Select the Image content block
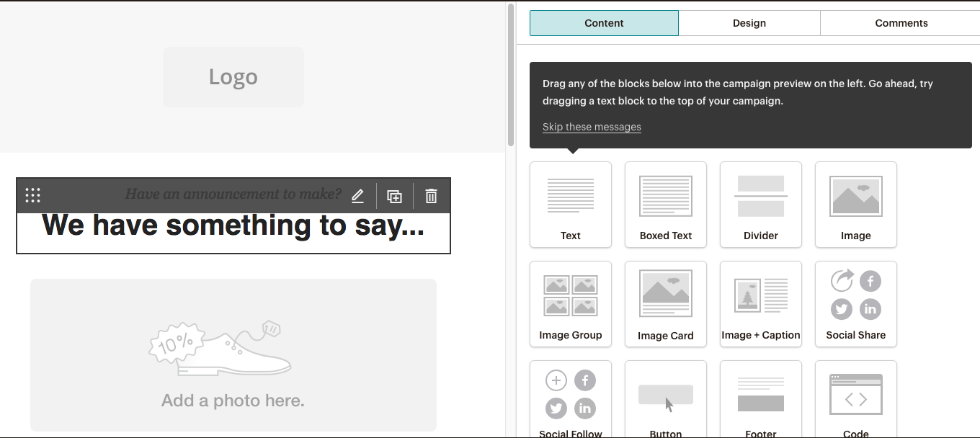Screen dimensions: 980x438 click(855, 205)
